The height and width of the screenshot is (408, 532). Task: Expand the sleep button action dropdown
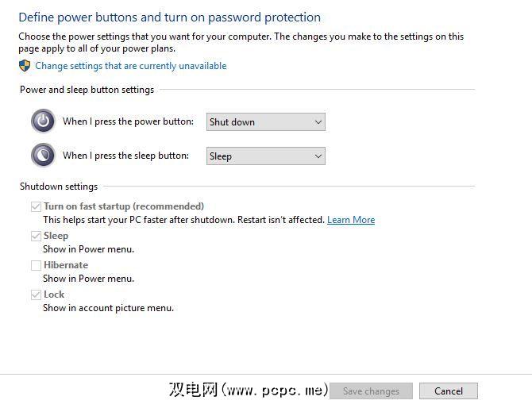265,156
